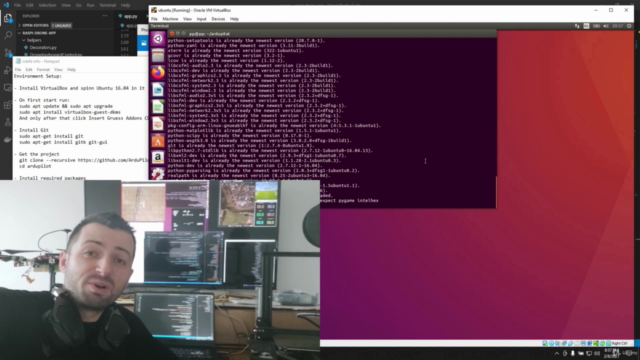Open VS Code File menu
The width and height of the screenshot is (640, 360).
tap(17, 5)
